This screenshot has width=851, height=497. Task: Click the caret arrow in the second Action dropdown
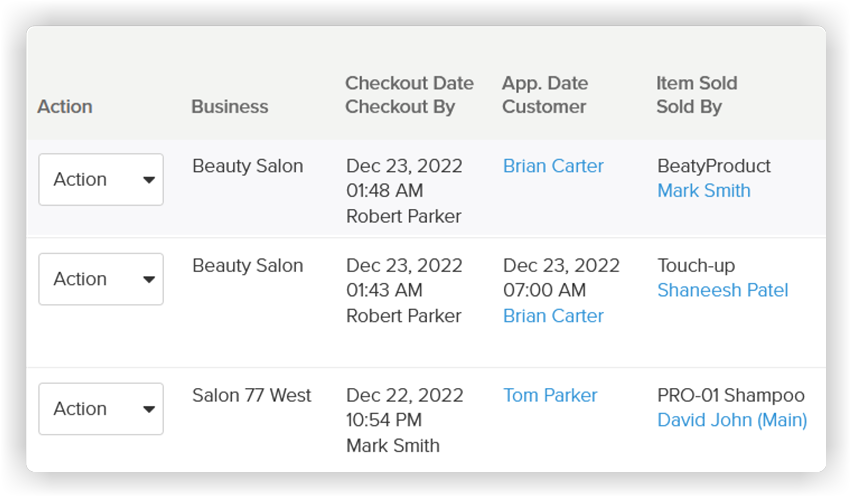pyautogui.click(x=149, y=280)
